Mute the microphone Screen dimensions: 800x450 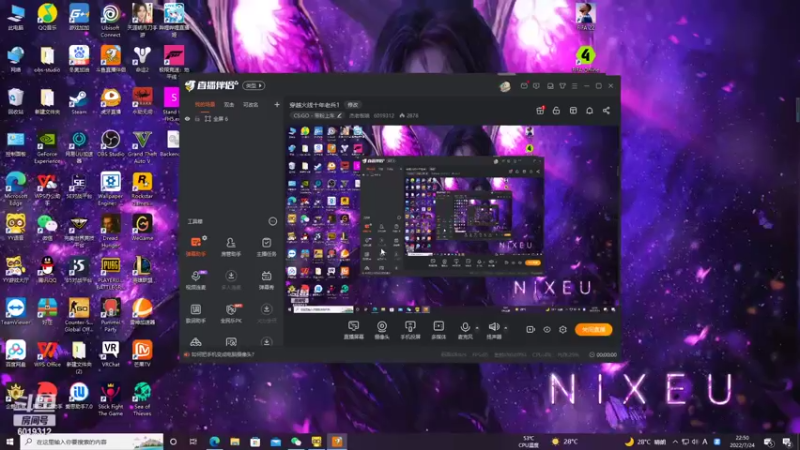coord(465,330)
